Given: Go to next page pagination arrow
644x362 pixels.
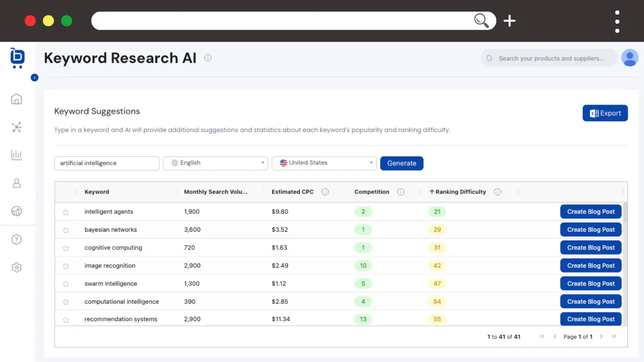Looking at the screenshot, I should [601, 336].
